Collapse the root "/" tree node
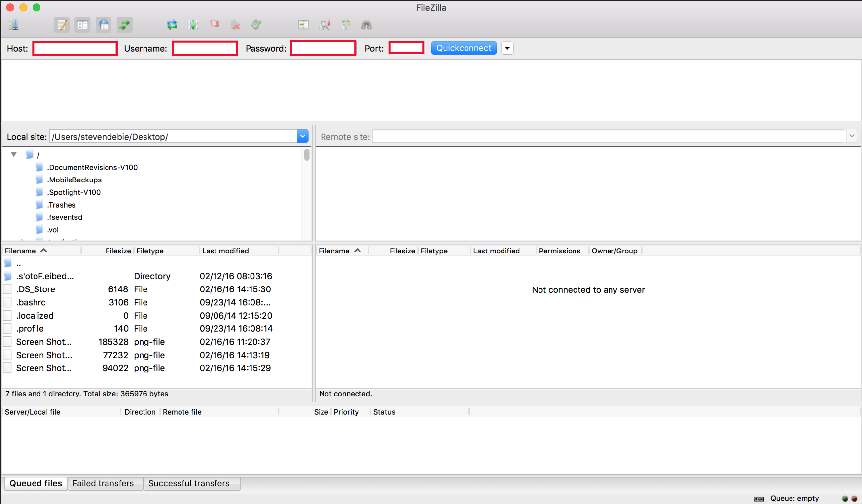862x504 pixels. pos(14,154)
